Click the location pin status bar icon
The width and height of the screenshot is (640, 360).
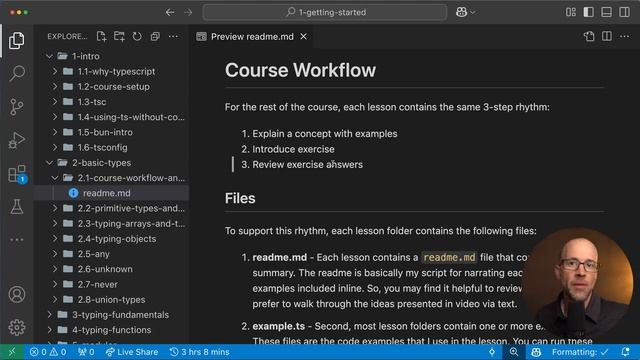(492, 352)
